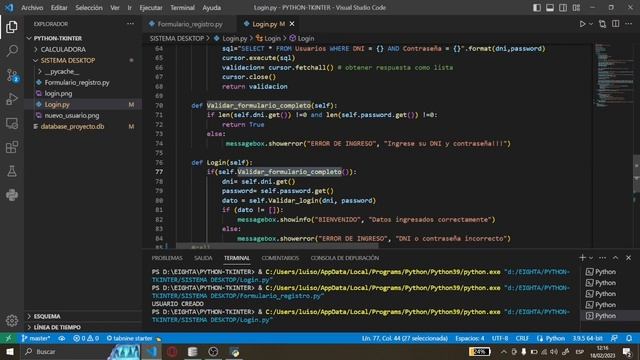The height and width of the screenshot is (360, 640).
Task: Toggle secondary sidebar layout button
Action: tap(563, 8)
